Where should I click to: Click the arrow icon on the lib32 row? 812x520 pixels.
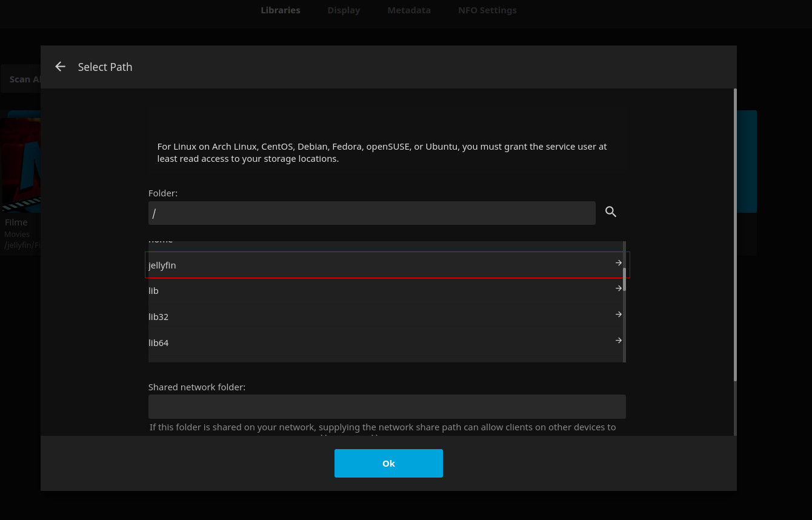[x=618, y=315]
